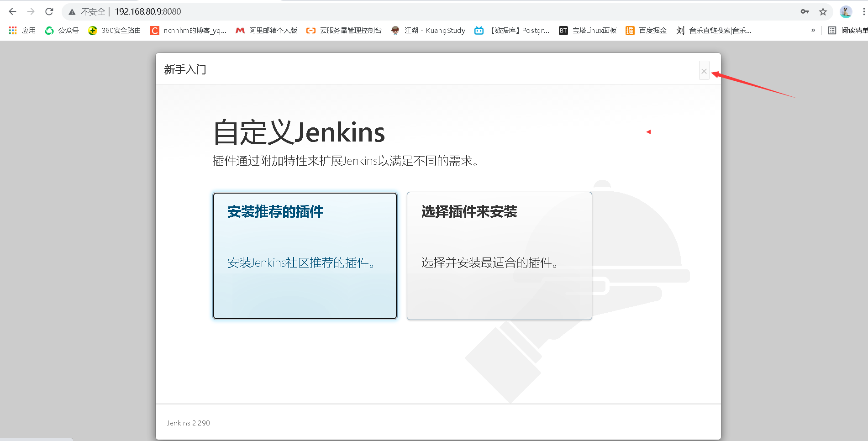Open the 360安全路由 bookmark
Screen dimensions: 868x441
pos(115,31)
